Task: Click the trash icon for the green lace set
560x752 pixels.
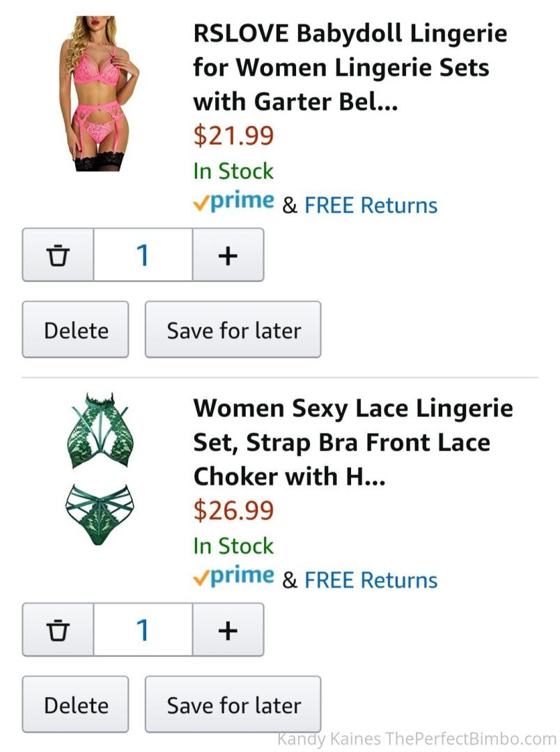Action: click(x=59, y=630)
